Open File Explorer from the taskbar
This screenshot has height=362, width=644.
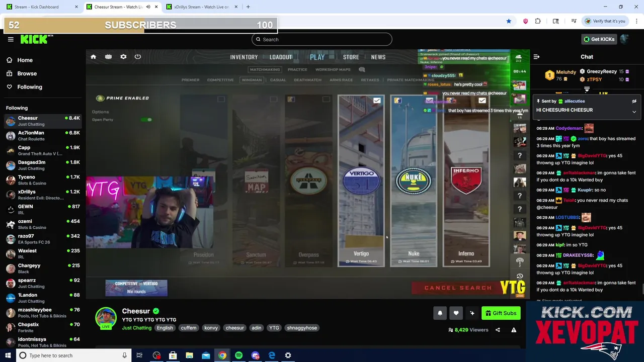point(189,355)
